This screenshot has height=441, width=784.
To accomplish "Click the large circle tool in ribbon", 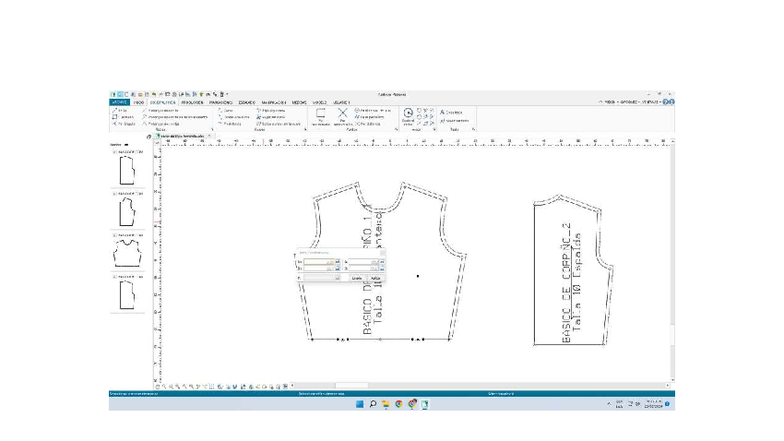I will pos(407,115).
